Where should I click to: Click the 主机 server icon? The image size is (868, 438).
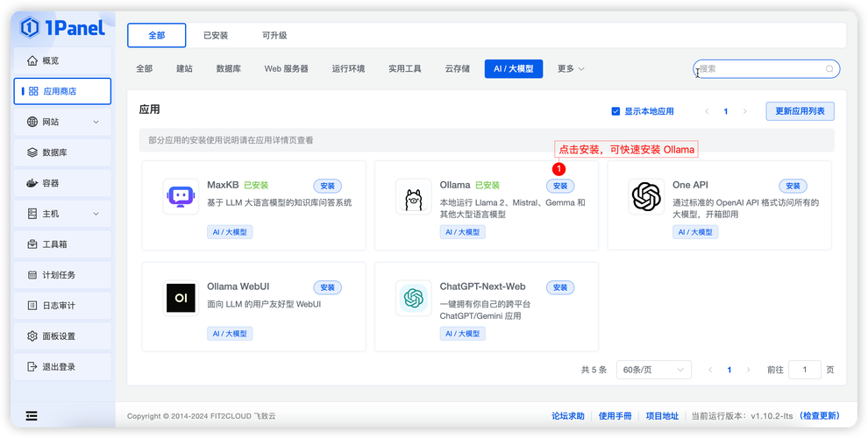32,214
